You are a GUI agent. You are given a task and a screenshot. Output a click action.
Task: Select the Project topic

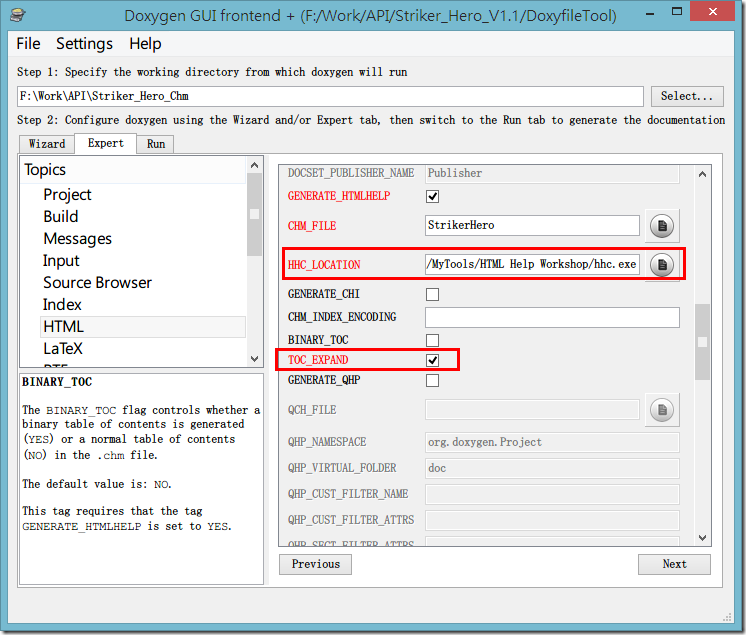[67, 195]
